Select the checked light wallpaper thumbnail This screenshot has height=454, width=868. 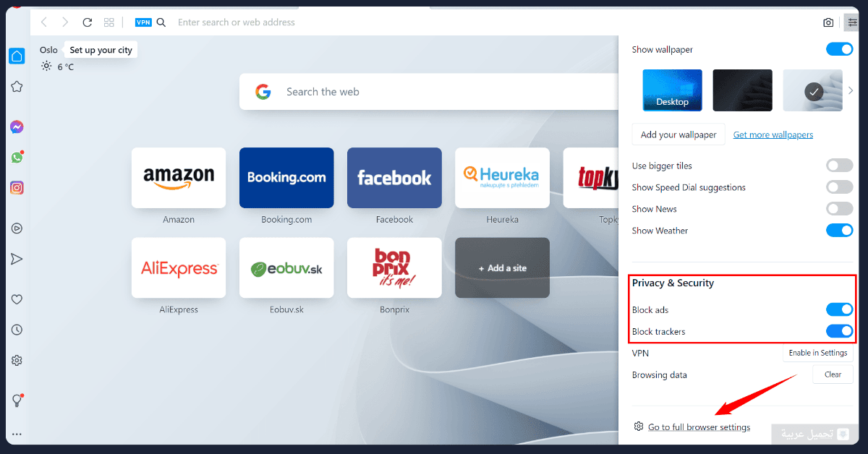click(813, 90)
